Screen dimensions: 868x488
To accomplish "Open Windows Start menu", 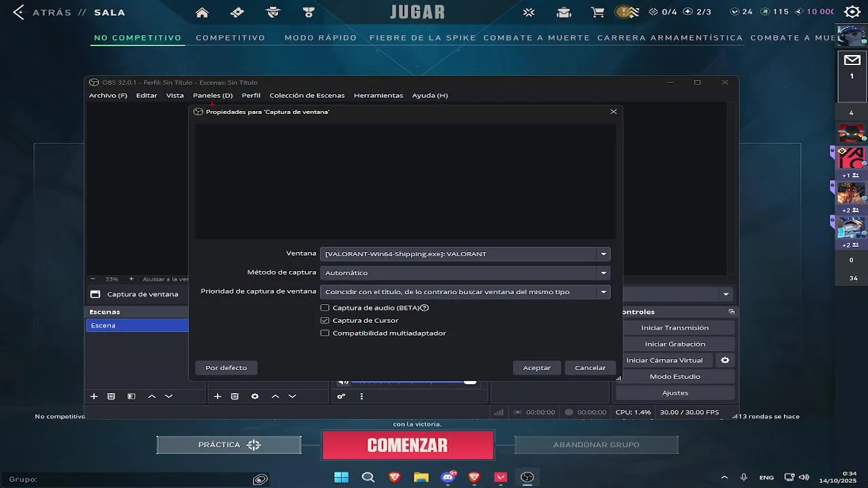I will coord(341,477).
